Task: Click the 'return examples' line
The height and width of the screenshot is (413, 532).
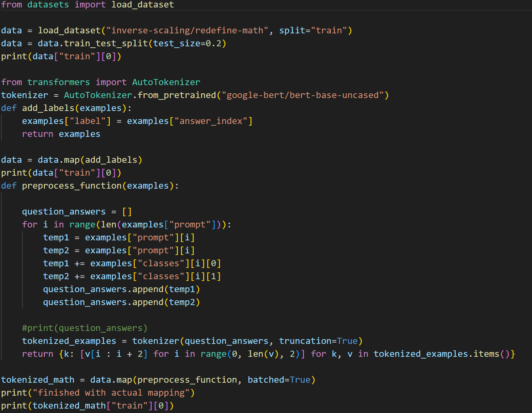Action: click(61, 134)
